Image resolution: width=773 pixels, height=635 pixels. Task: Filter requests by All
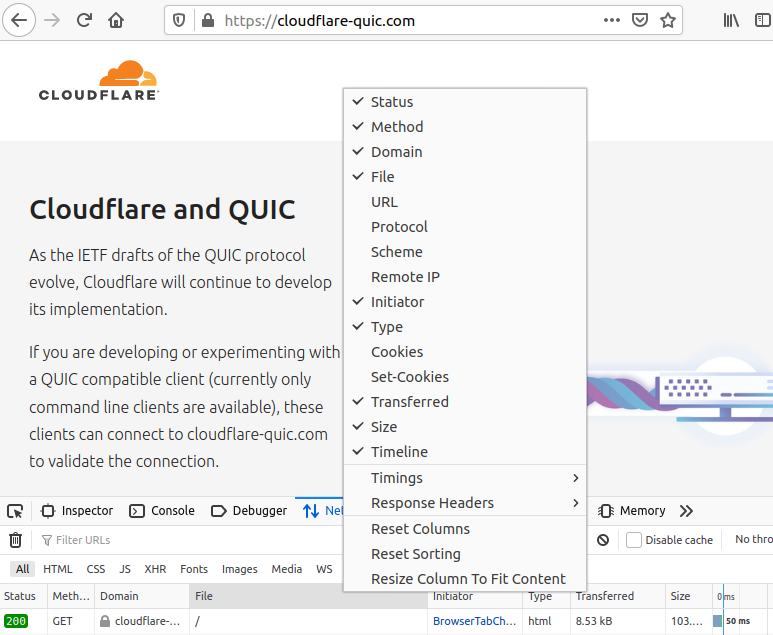(22, 569)
